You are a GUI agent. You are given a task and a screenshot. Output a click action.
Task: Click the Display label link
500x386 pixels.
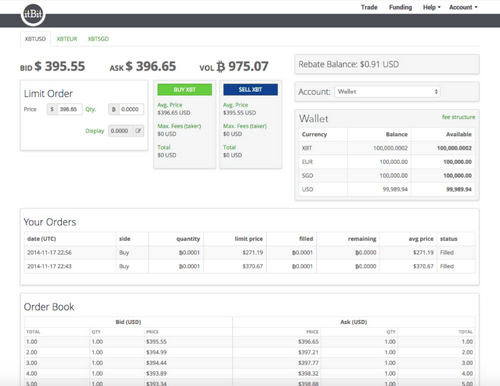[x=95, y=131]
